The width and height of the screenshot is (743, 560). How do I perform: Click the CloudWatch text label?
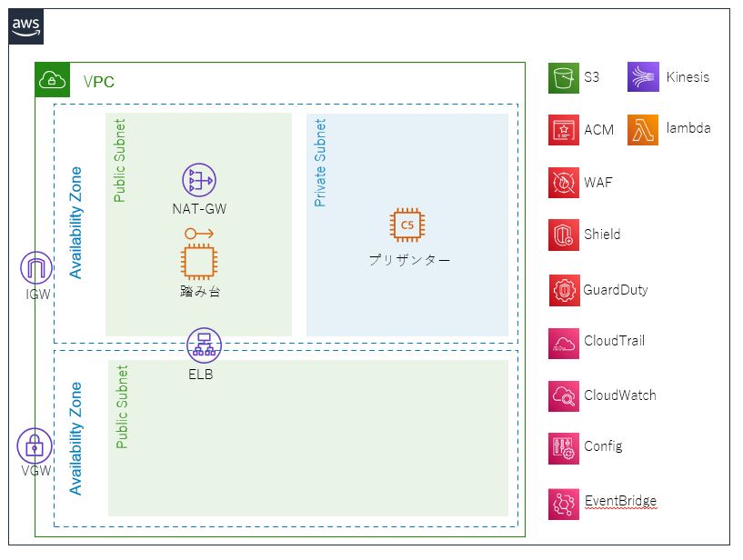pyautogui.click(x=620, y=395)
